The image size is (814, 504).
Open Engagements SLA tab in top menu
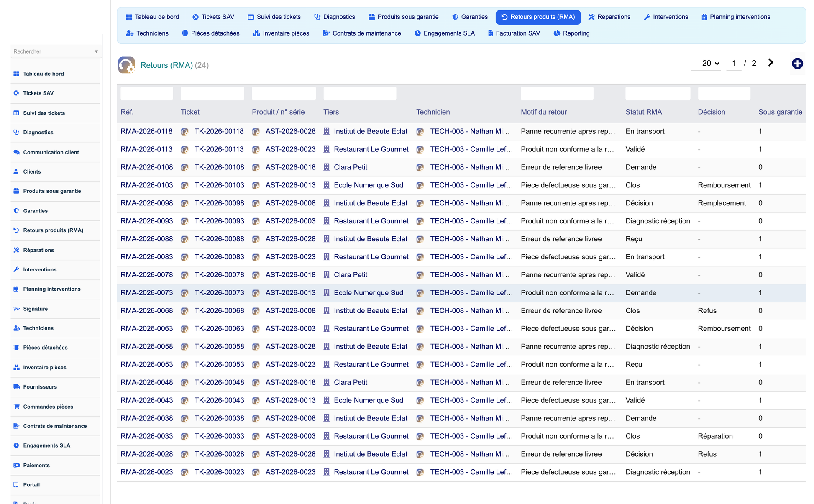pos(444,33)
